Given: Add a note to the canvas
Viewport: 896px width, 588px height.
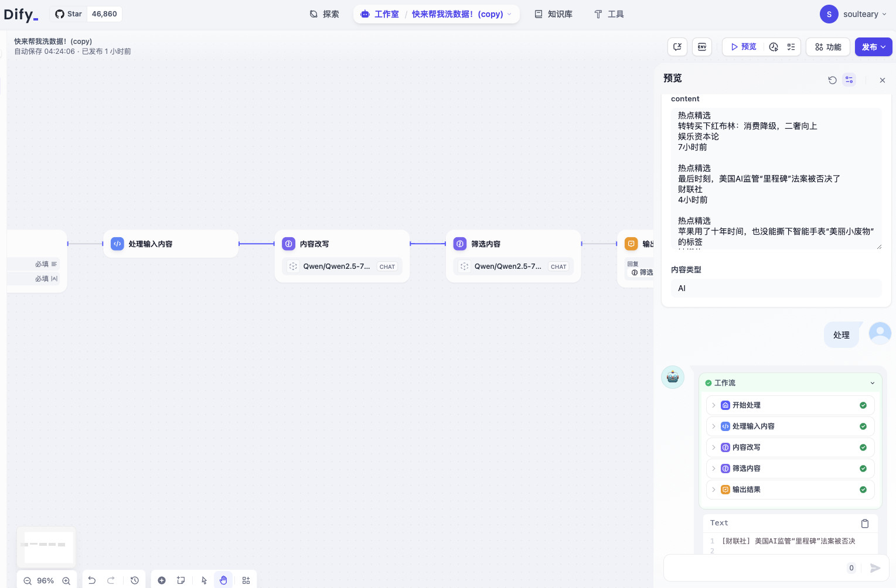Looking at the screenshot, I should point(181,580).
